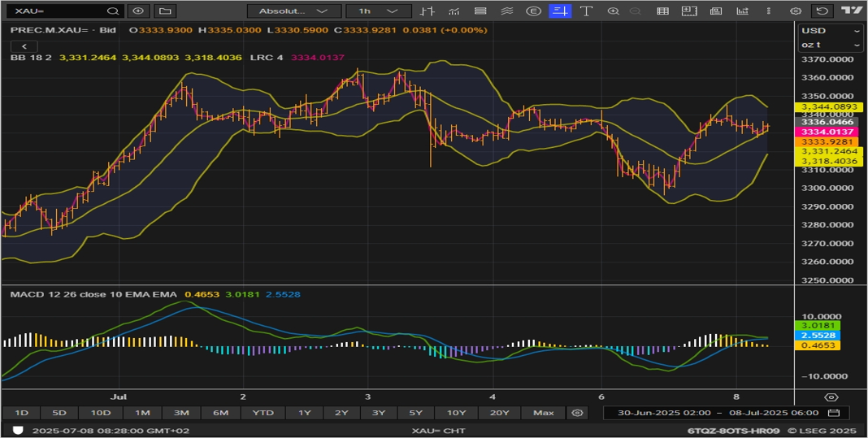This screenshot has width=868, height=438.
Task: Click the circled E events icon
Action: [533, 11]
